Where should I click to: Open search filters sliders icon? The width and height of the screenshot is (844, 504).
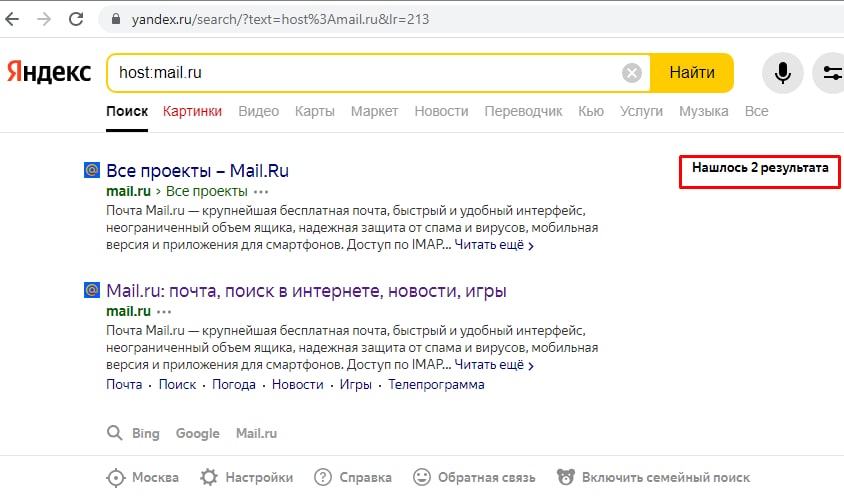(832, 73)
